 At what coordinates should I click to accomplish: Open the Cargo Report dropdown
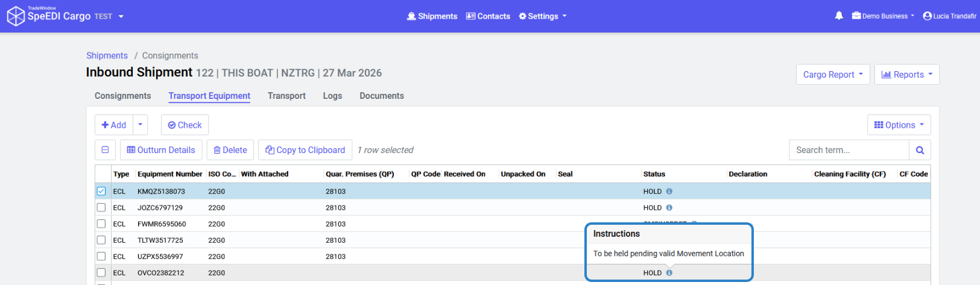pyautogui.click(x=833, y=75)
